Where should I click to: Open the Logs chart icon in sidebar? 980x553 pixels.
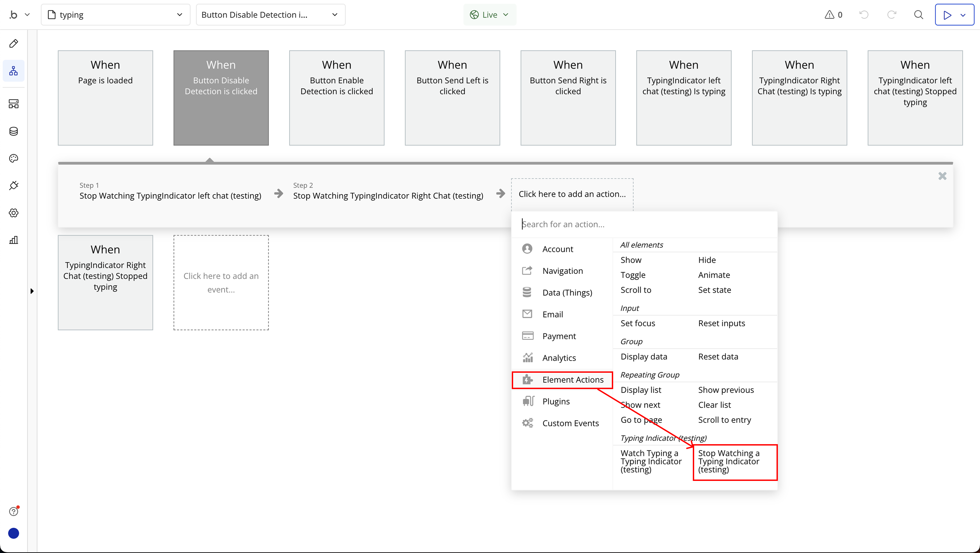tap(14, 240)
